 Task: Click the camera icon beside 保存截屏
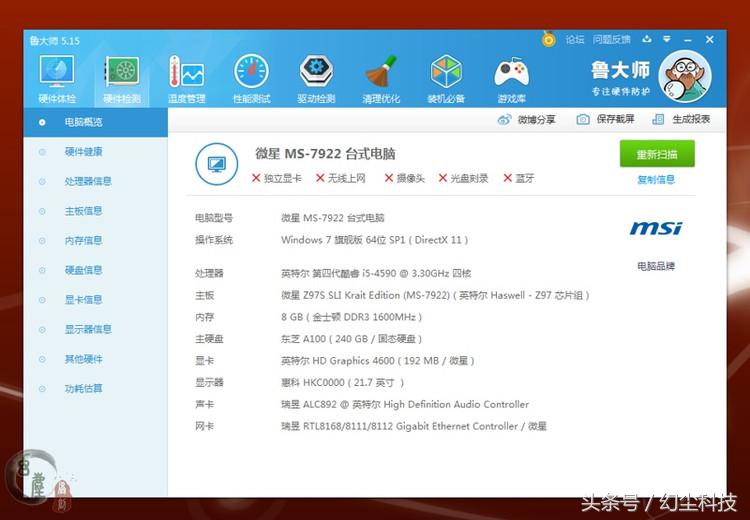(x=583, y=120)
